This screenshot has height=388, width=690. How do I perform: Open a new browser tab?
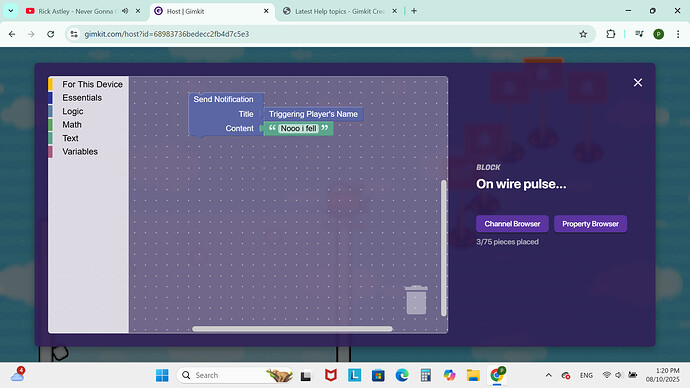pyautogui.click(x=414, y=11)
